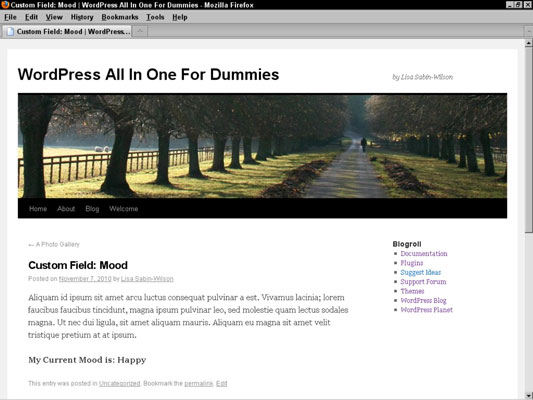The height and width of the screenshot is (400, 533).
Task: Open the Themes blogroll link
Action: point(412,291)
